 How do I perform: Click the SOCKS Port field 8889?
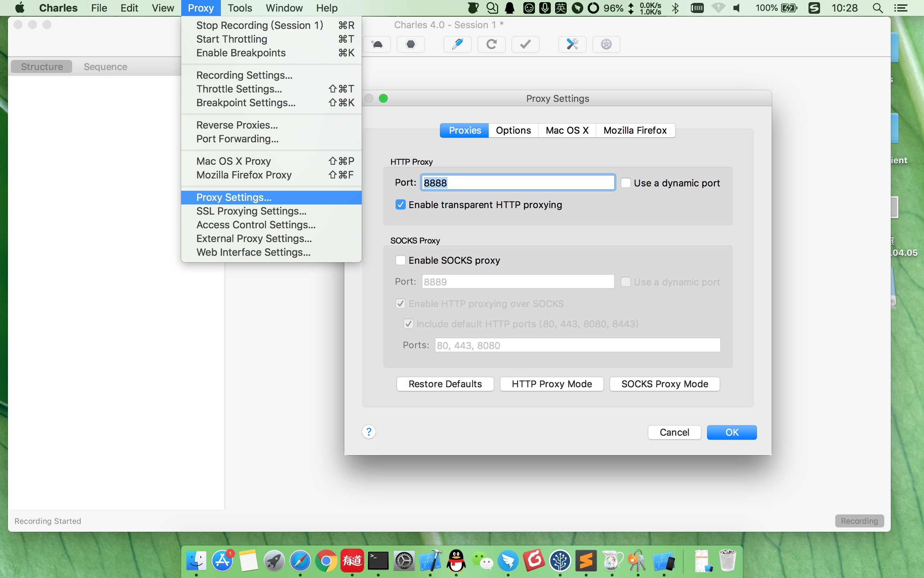[518, 282]
